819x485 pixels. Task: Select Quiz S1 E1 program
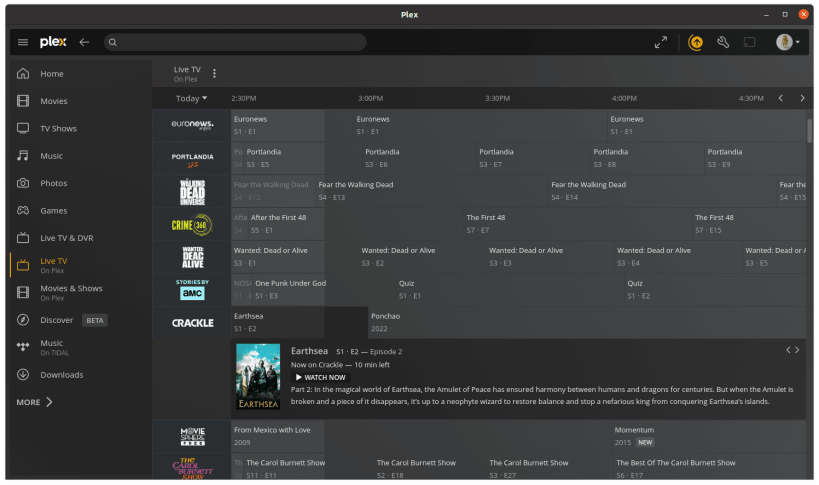coord(510,290)
